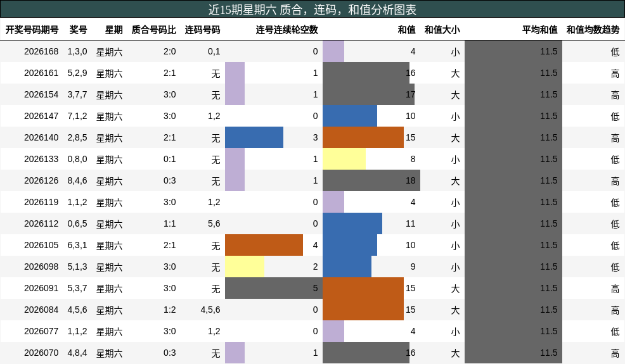Click issue number 2026105
Image resolution: width=625 pixels, height=364 pixels.
point(41,245)
